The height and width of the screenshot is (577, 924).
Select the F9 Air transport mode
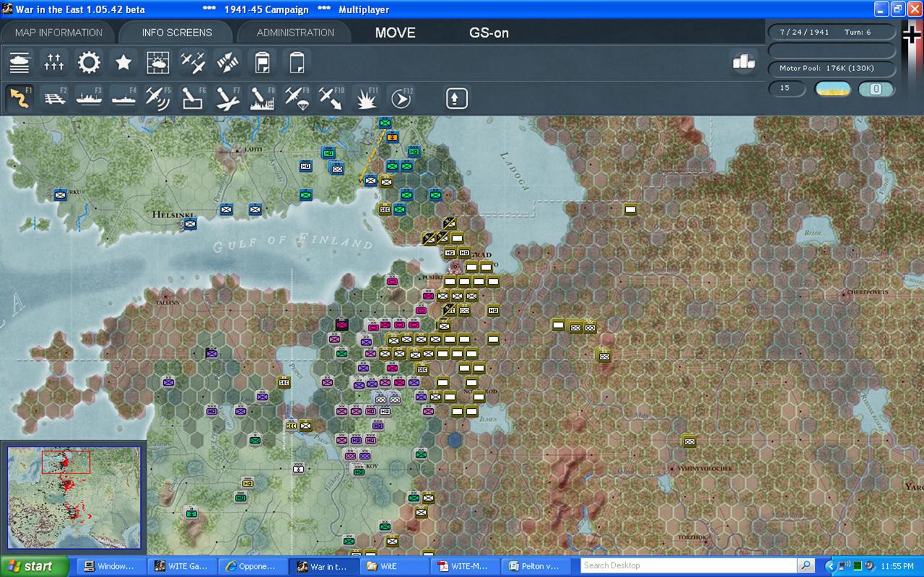point(297,98)
